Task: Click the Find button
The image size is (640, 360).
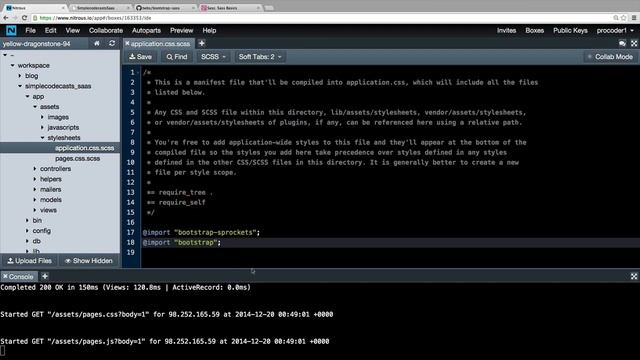Action: [177, 57]
